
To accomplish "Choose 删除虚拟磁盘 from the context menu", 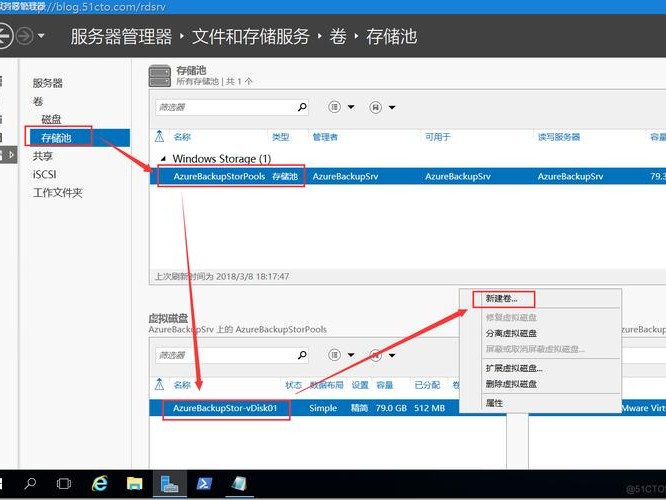I will [511, 384].
